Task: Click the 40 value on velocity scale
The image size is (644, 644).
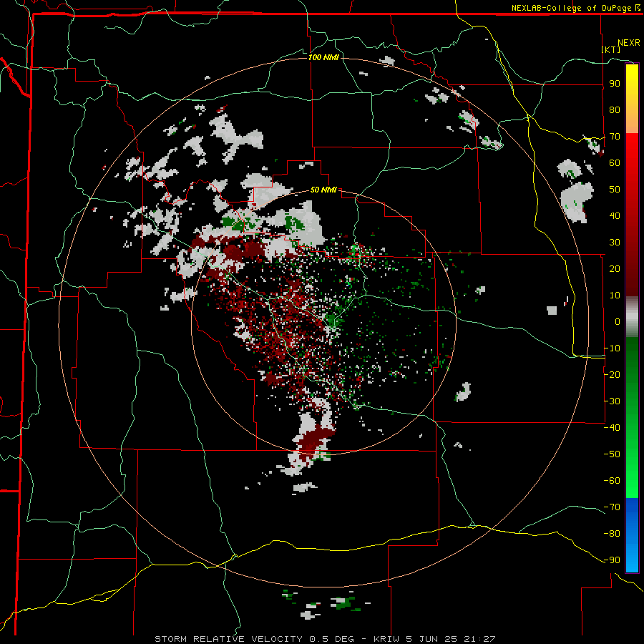Action: (x=615, y=216)
